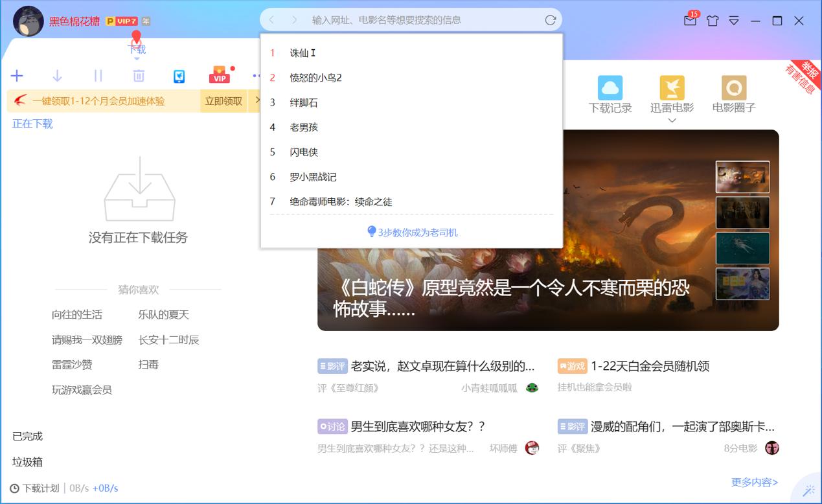The height and width of the screenshot is (504, 822).
Task: Click 更多内容> link
Action: click(755, 482)
